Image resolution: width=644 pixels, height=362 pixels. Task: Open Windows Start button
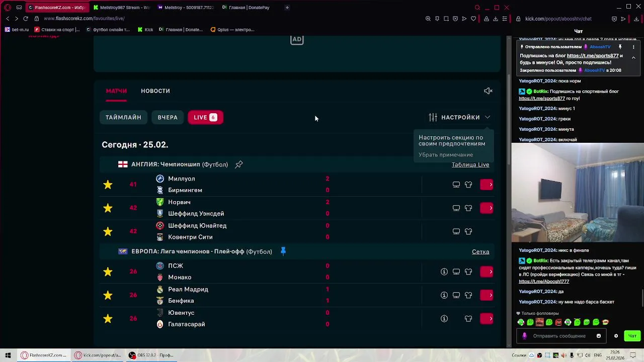coord(8,355)
